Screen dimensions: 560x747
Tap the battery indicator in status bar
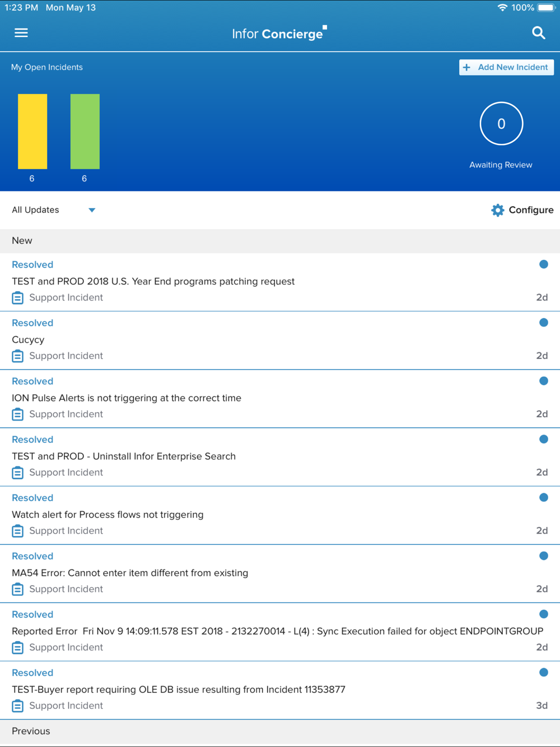tap(546, 7)
